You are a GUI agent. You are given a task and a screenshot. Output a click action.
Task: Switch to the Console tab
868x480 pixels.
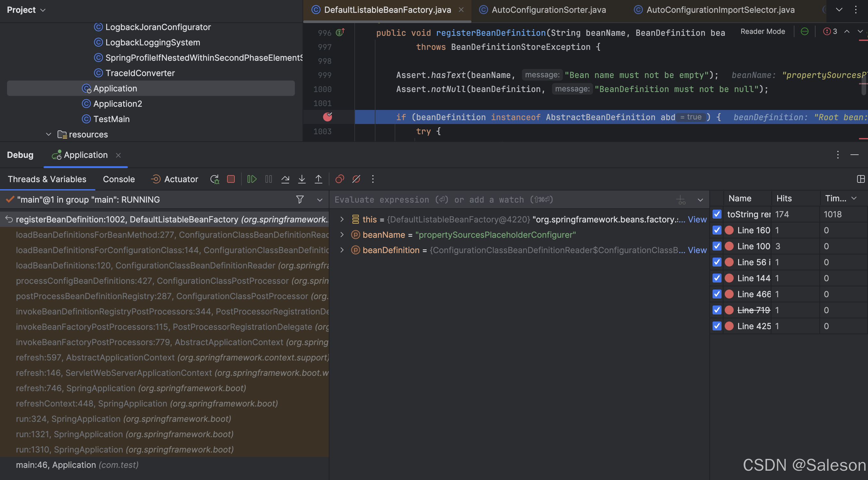[119, 179]
